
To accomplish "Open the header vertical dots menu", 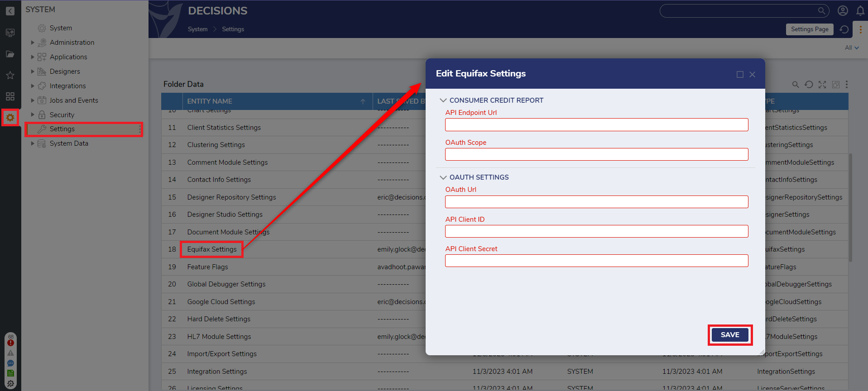I will (x=860, y=29).
